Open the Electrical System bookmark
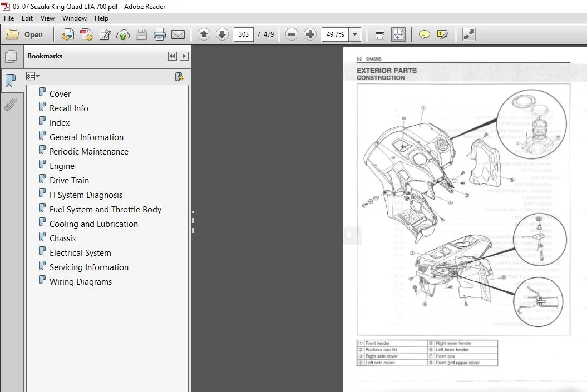Image resolution: width=587 pixels, height=392 pixels. point(80,253)
